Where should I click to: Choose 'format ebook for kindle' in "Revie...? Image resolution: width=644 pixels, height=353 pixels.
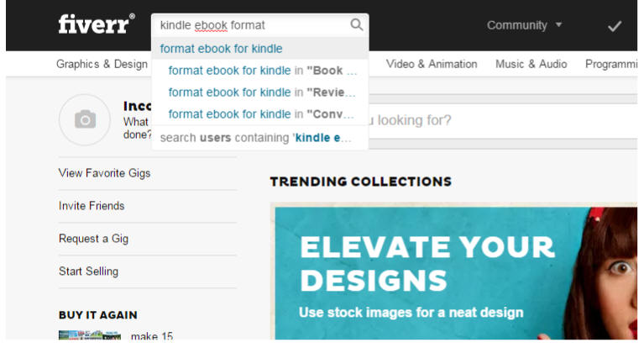[260, 92]
